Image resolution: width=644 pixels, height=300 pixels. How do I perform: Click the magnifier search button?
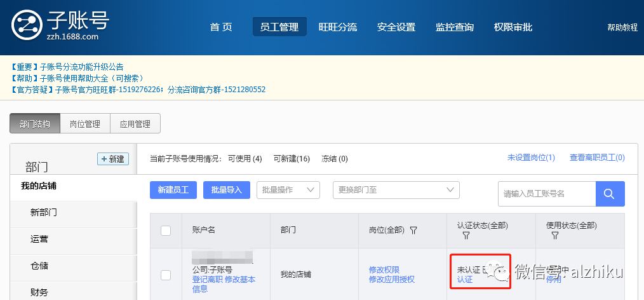pos(610,194)
